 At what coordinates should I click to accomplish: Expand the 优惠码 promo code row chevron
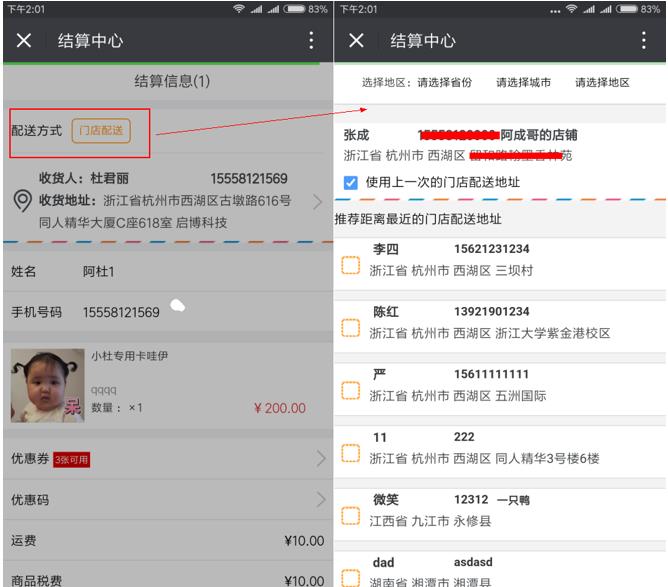pos(320,499)
